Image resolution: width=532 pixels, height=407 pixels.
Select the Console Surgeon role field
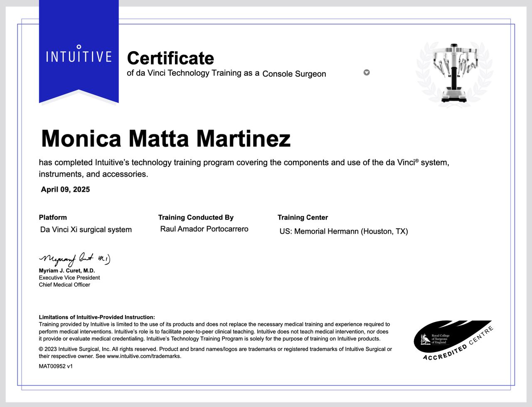tap(294, 74)
